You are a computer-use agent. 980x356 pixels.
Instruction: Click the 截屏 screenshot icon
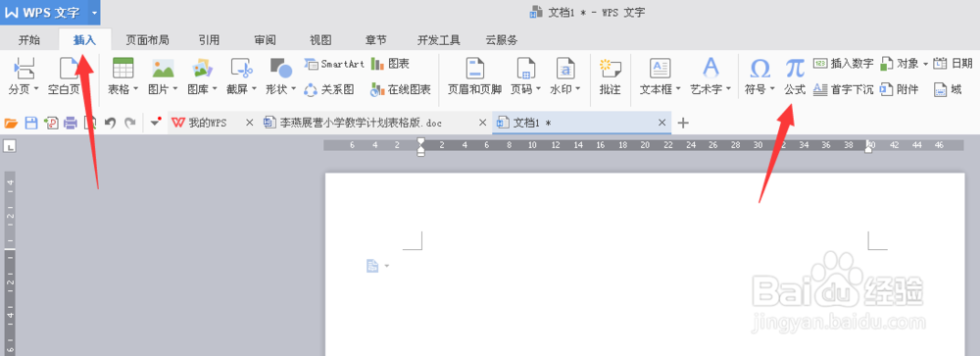coord(241,69)
